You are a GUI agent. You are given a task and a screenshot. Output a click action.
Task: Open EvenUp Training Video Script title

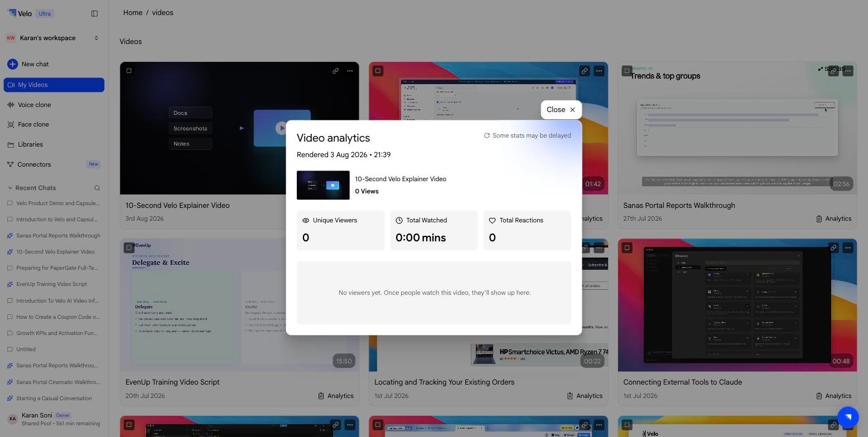(172, 382)
